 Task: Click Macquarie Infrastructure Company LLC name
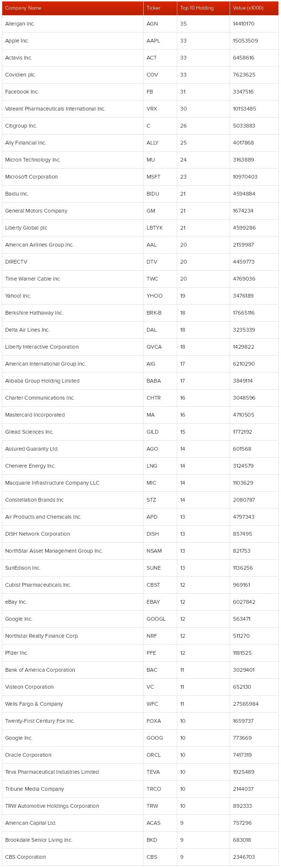(52, 483)
